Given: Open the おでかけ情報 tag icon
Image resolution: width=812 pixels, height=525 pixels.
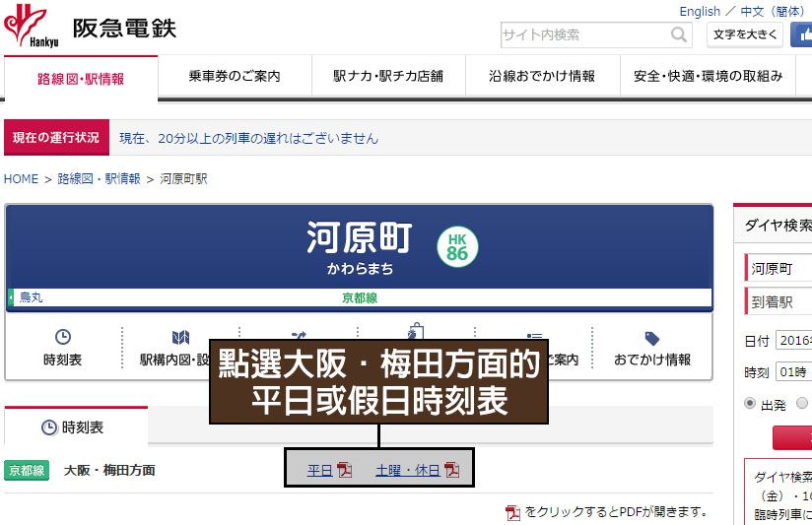Looking at the screenshot, I should [x=652, y=339].
